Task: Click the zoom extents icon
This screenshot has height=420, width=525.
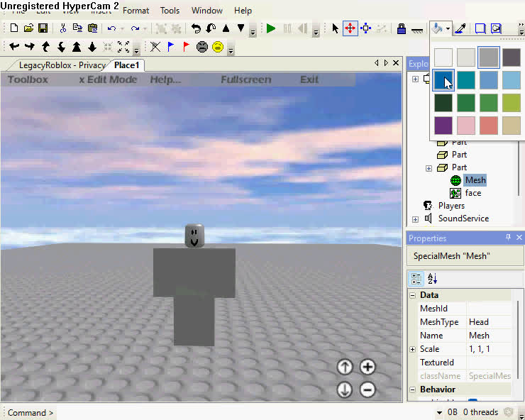Action: pyautogui.click(x=123, y=47)
